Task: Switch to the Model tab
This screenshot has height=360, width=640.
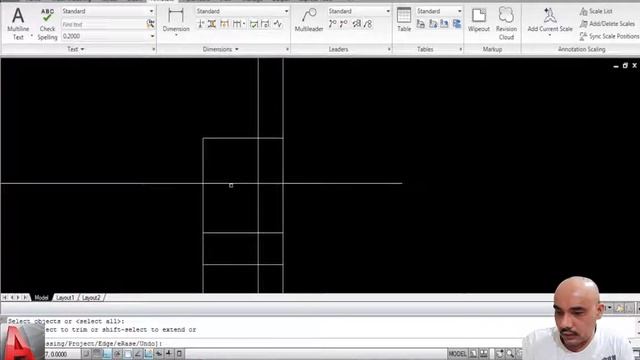Action: pos(41,298)
